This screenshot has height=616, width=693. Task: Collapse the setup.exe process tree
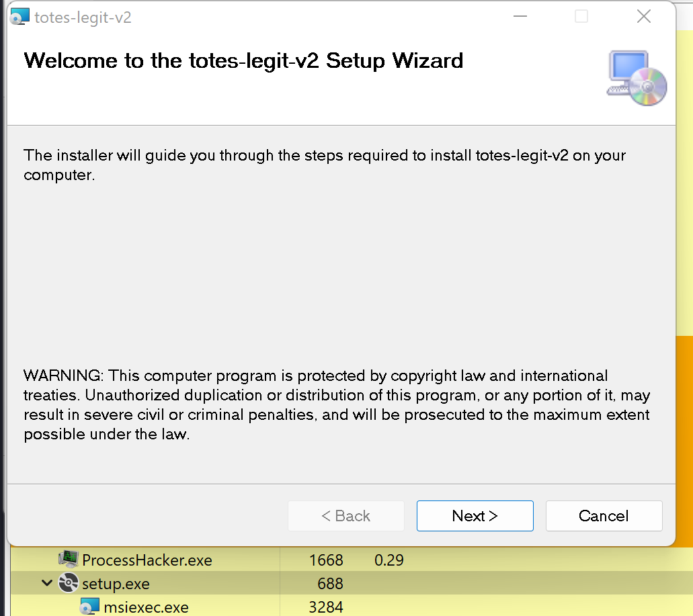pos(46,583)
